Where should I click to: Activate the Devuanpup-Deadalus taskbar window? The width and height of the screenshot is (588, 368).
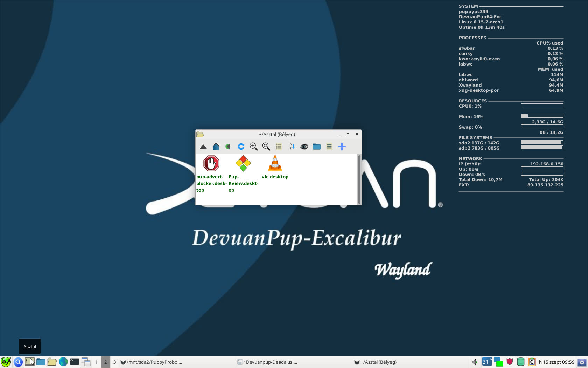coord(294,362)
